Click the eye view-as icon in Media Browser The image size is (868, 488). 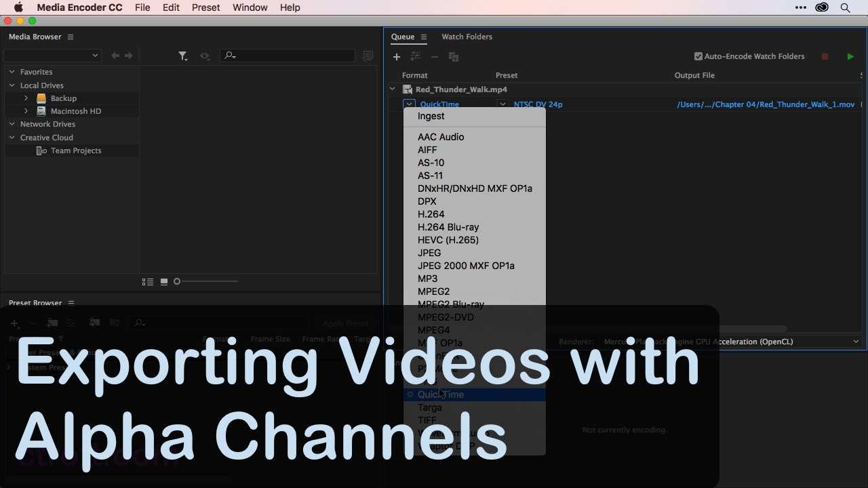point(204,56)
